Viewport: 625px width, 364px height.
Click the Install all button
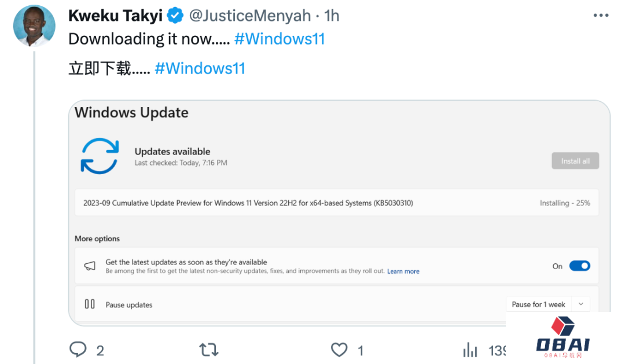click(575, 161)
